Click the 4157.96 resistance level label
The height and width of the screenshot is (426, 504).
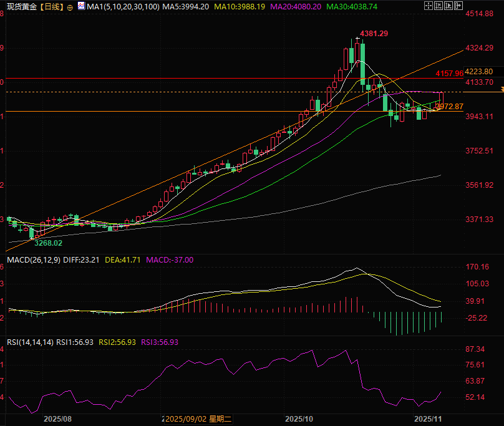pos(450,74)
